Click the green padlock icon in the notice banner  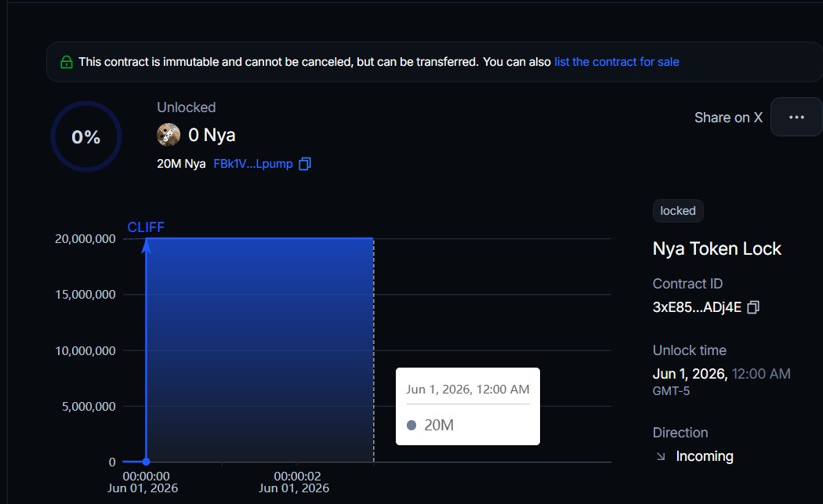click(67, 60)
